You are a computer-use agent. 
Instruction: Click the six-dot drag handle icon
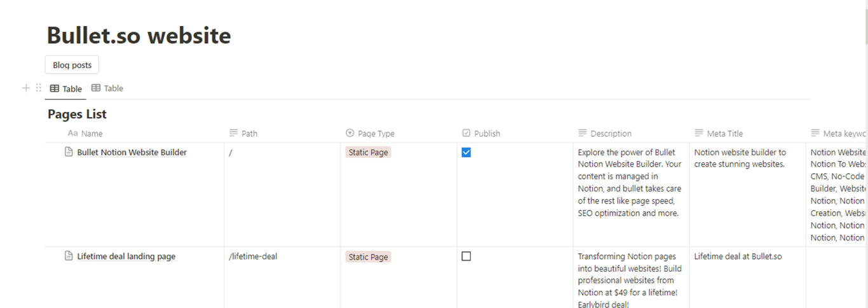pos(38,88)
